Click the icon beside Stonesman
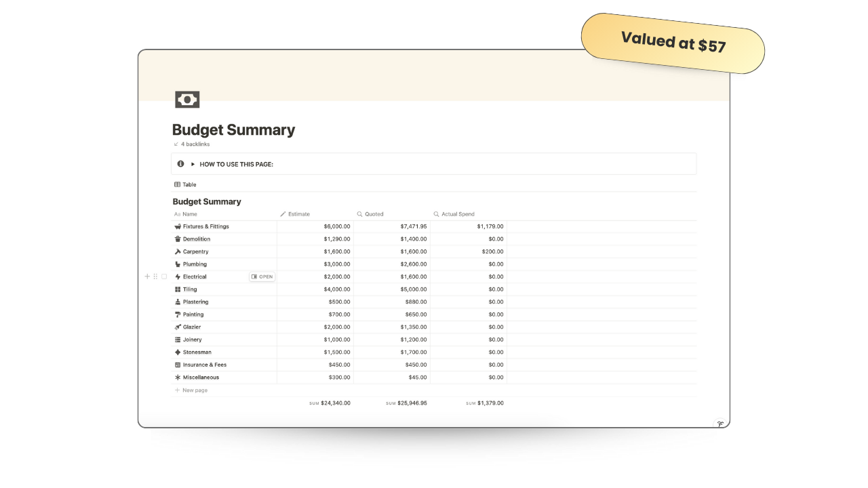This screenshot has height=488, width=868. (178, 352)
